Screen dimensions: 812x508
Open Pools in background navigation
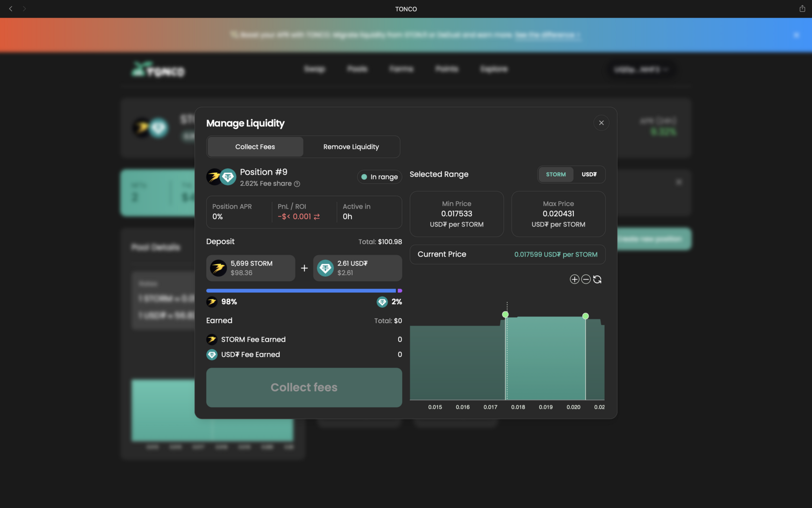[357, 69]
